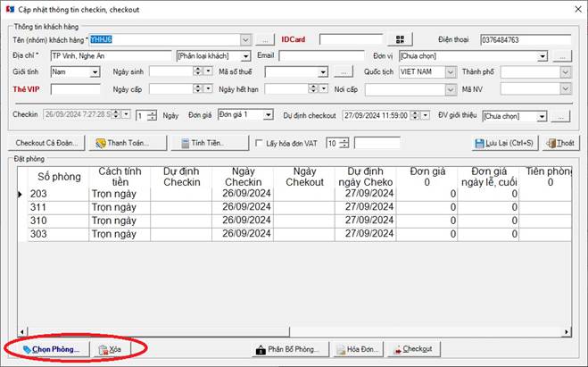Close the checkin checkout dialog
The image size is (588, 367).
point(578,9)
